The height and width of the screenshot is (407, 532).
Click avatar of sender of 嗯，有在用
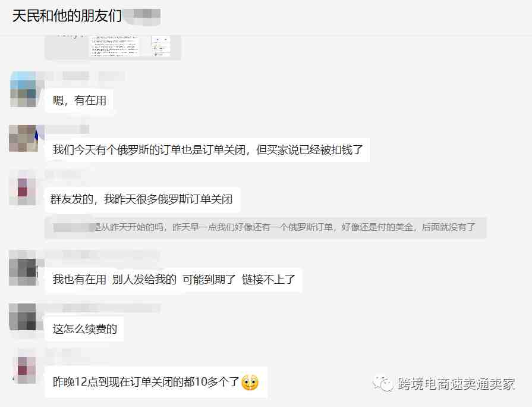tap(23, 90)
